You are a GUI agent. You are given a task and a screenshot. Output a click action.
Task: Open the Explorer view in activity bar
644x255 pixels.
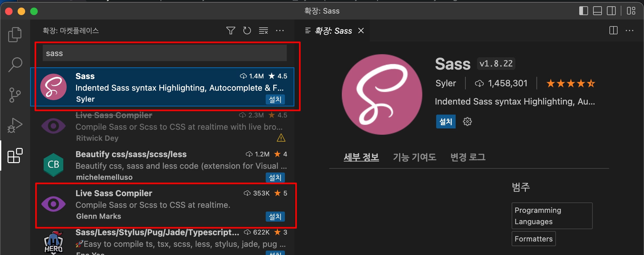click(15, 35)
